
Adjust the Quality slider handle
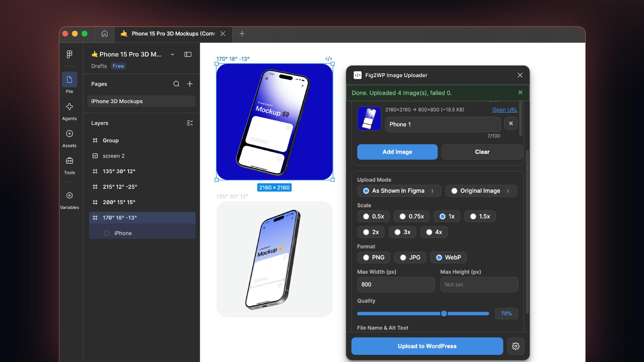coord(444,313)
